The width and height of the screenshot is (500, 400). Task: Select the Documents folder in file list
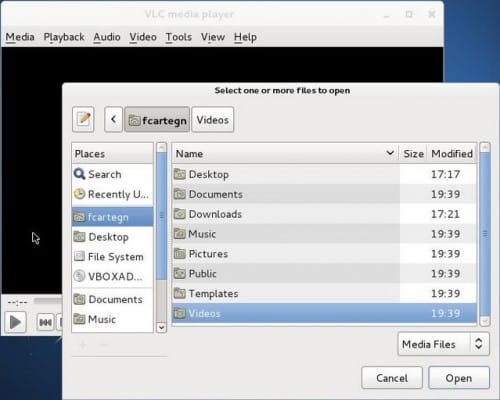pyautogui.click(x=324, y=194)
